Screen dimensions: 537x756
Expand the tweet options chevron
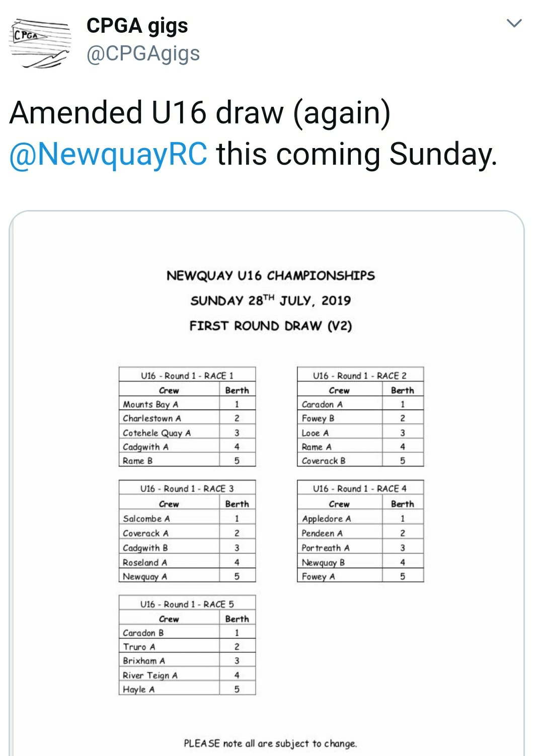coord(514,23)
